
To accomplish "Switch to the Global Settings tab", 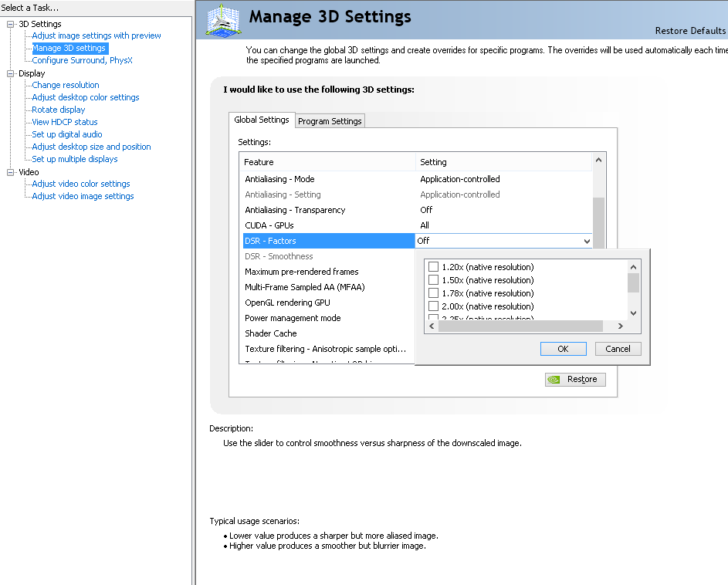I will pyautogui.click(x=262, y=120).
